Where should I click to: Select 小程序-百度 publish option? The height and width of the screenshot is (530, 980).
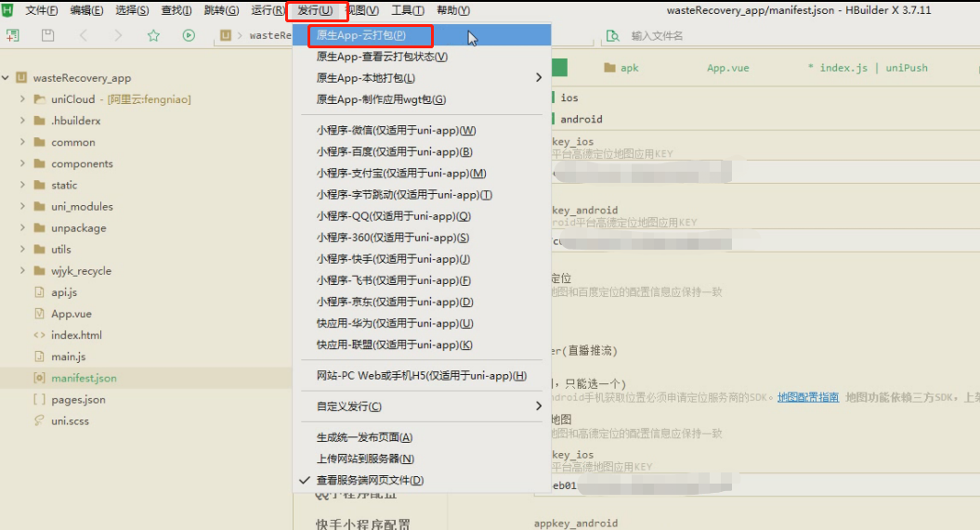tap(422, 151)
